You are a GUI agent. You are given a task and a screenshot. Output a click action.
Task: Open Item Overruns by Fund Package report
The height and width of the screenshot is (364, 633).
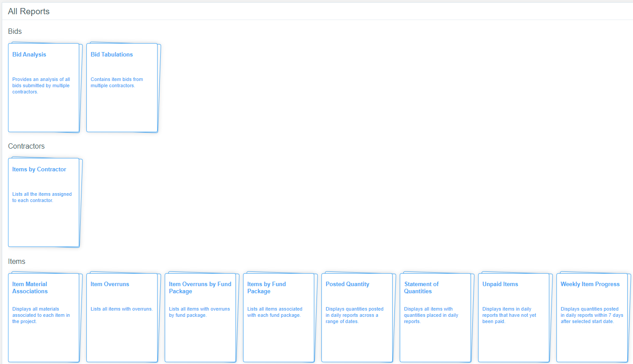point(200,288)
